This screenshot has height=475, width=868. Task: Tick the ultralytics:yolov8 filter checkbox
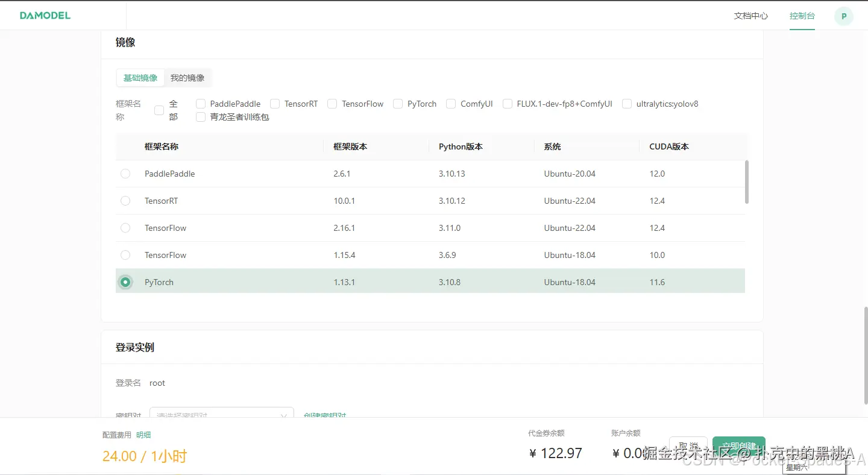pos(627,104)
